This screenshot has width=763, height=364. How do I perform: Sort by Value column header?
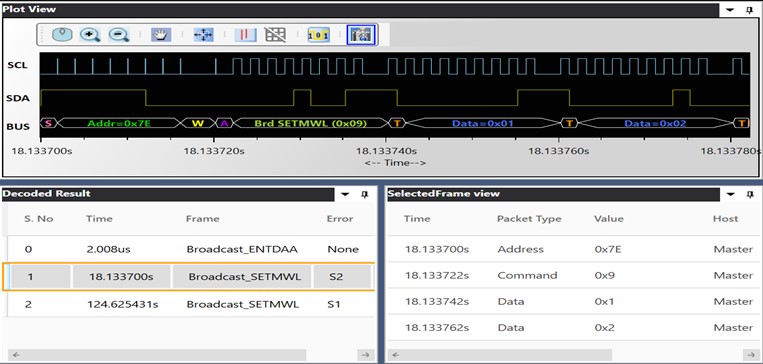point(609,219)
